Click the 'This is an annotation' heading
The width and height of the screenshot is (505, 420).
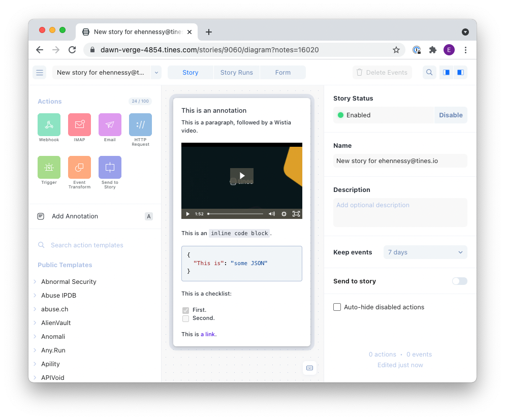214,110
